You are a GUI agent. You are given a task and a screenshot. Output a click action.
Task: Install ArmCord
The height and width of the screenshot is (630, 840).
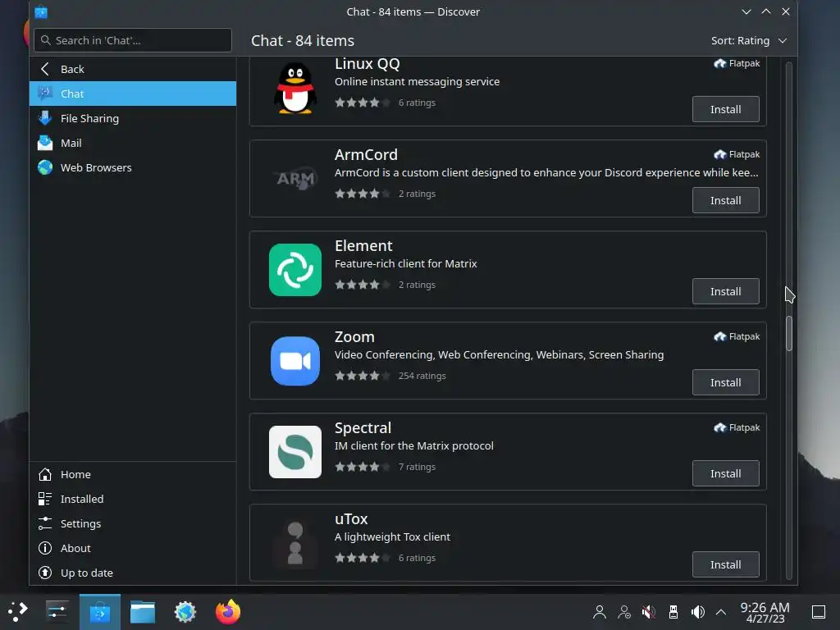(x=725, y=200)
